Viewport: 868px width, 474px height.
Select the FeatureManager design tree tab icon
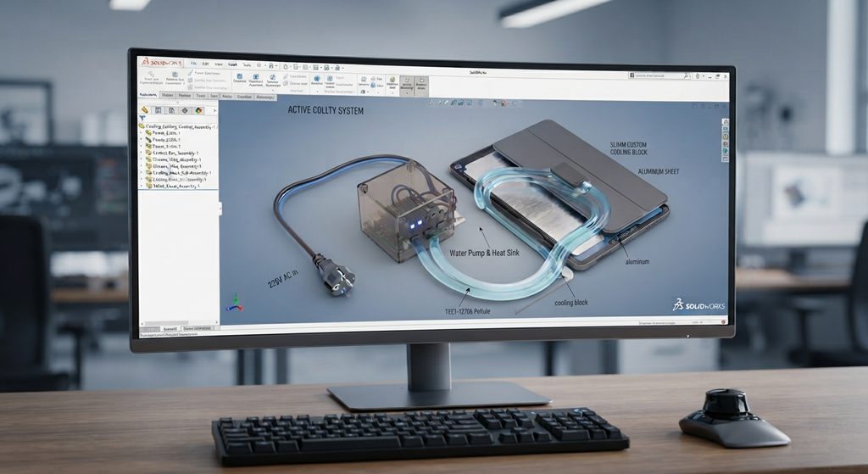coord(144,109)
